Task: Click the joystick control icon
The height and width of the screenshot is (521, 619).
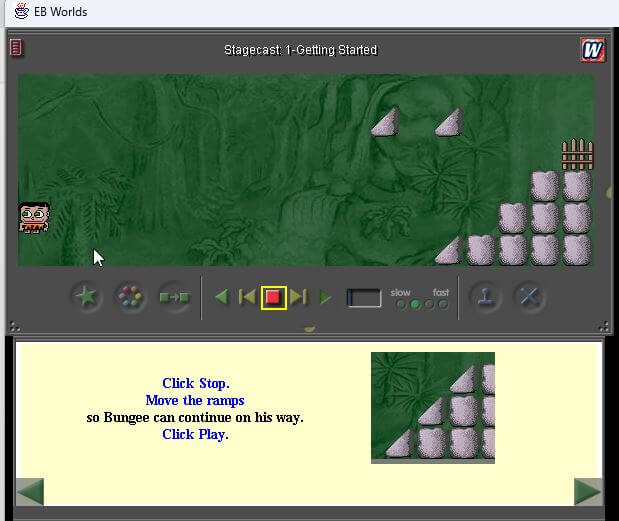Action: pyautogui.click(x=486, y=296)
